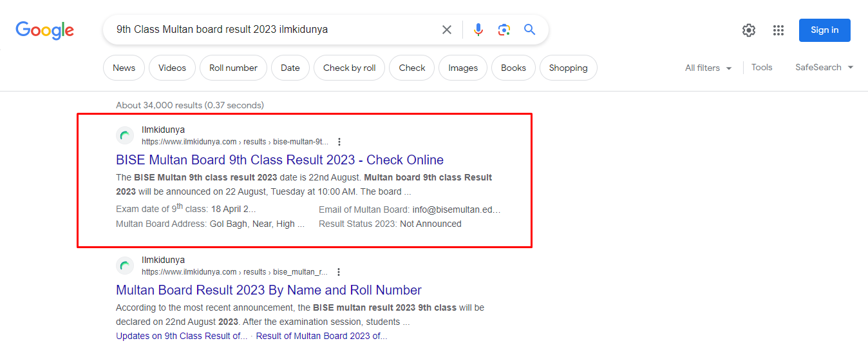Select the Videos filter chip
868x350 pixels.
click(x=172, y=68)
